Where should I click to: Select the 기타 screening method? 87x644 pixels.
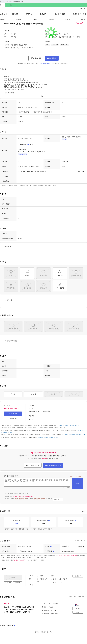[x=74, y=394]
